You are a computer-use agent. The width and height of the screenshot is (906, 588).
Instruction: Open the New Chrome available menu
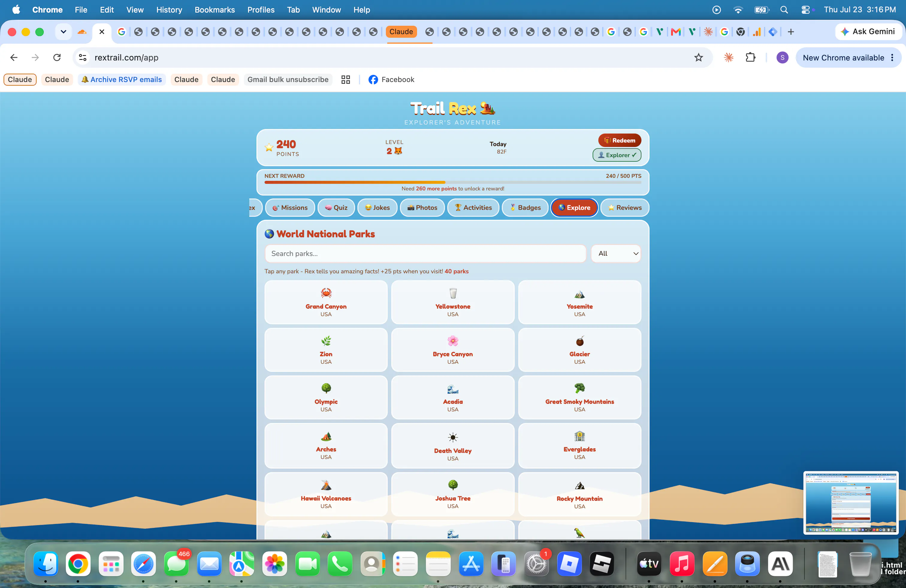[848, 58]
